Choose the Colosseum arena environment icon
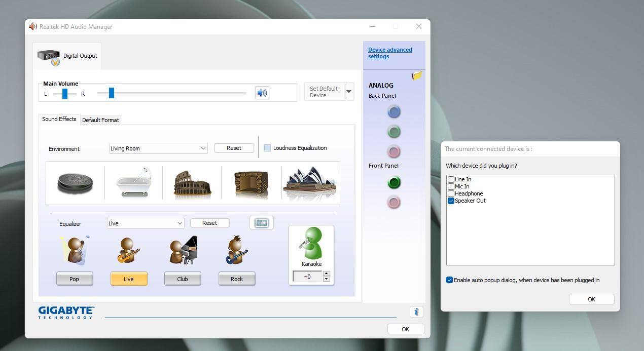Image resolution: width=644 pixels, height=351 pixels. pos(192,183)
